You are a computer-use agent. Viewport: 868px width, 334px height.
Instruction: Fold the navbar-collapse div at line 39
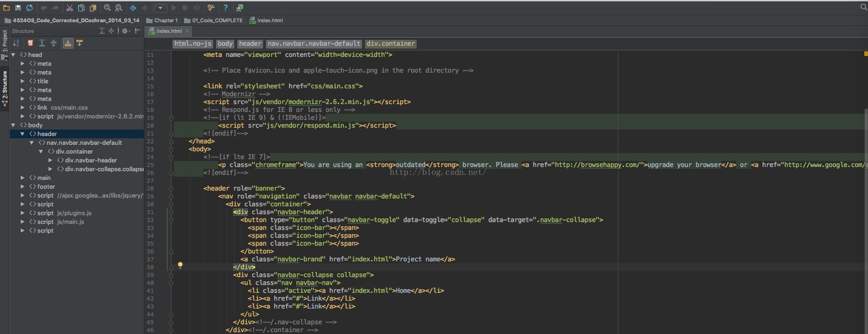tap(171, 275)
